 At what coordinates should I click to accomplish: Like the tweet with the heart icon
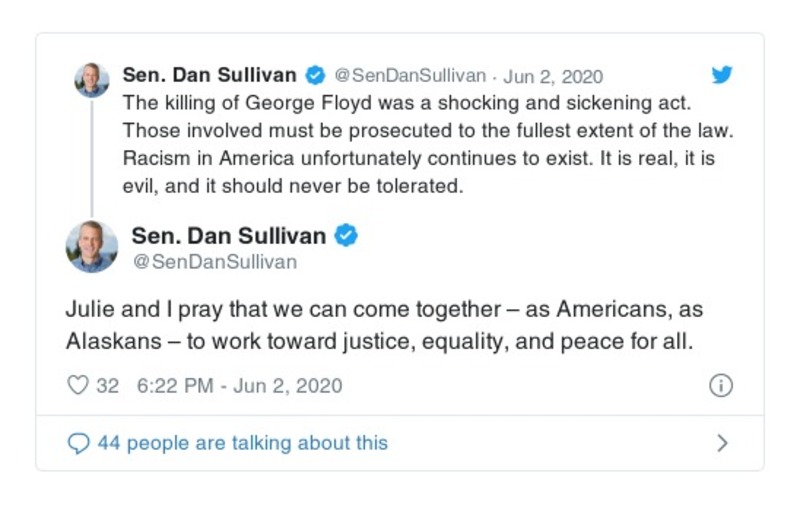click(x=77, y=386)
